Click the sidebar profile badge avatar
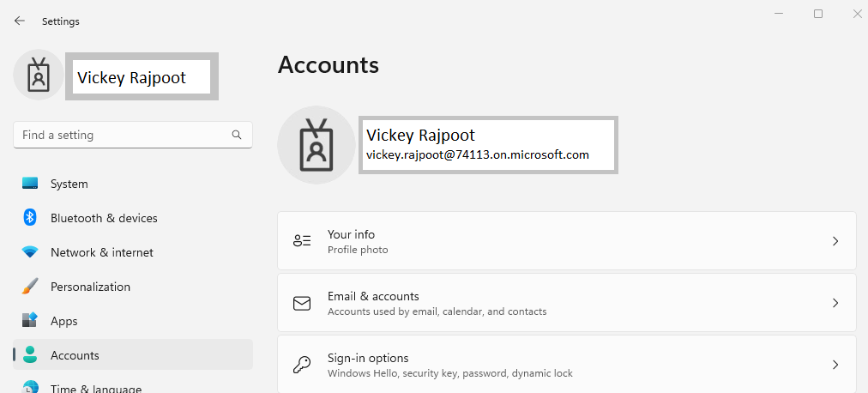This screenshot has width=868, height=393. click(39, 75)
